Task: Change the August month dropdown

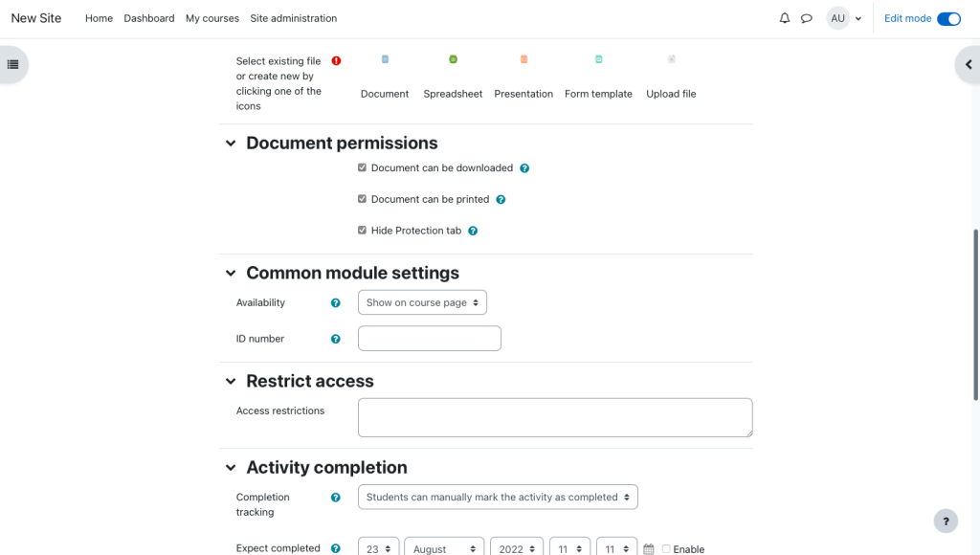Action: [x=443, y=547]
